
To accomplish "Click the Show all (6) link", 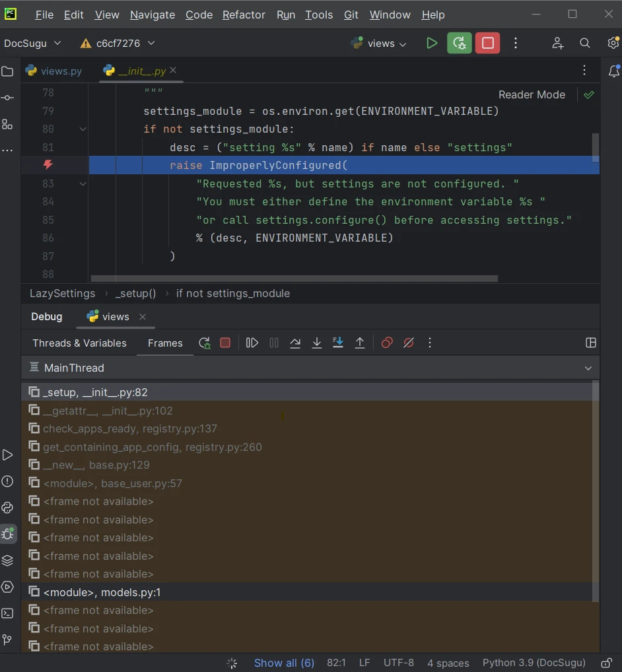I will coord(284,663).
